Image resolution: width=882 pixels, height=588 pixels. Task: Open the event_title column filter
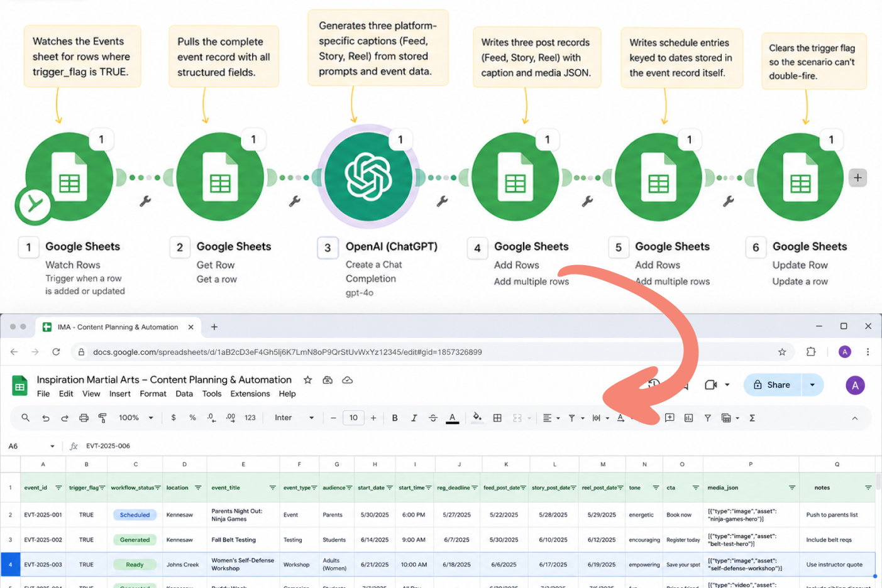tap(272, 487)
